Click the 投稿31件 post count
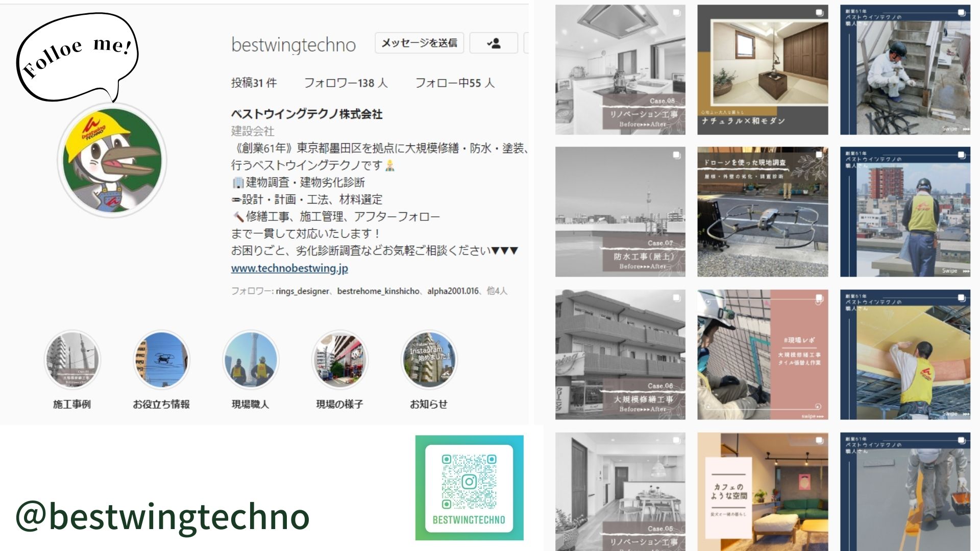This screenshot has width=980, height=551. [254, 83]
